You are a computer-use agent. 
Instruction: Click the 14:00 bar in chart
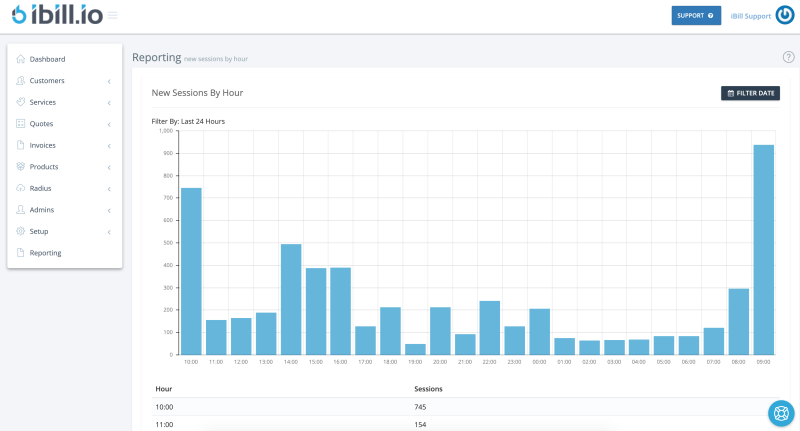coord(291,299)
